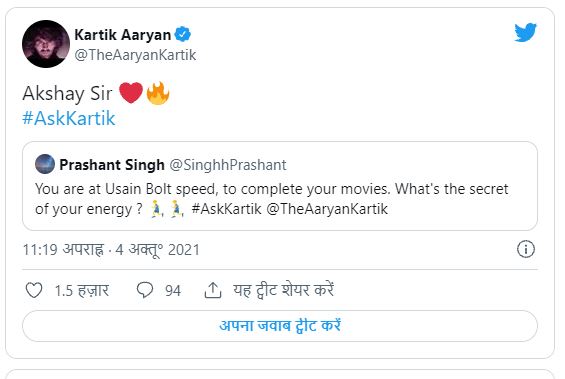Click the share upload arrow icon
Viewport: 565px width, 379px height.
tap(213, 290)
